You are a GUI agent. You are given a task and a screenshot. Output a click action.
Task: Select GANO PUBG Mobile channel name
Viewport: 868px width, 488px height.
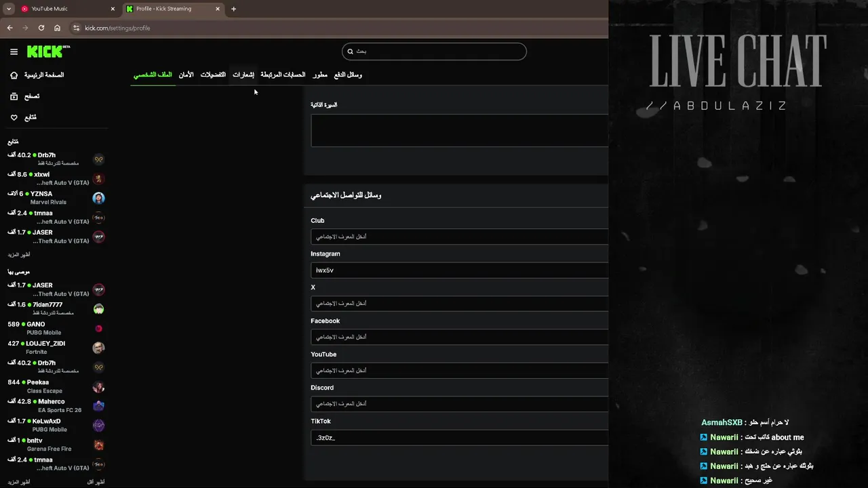36,324
